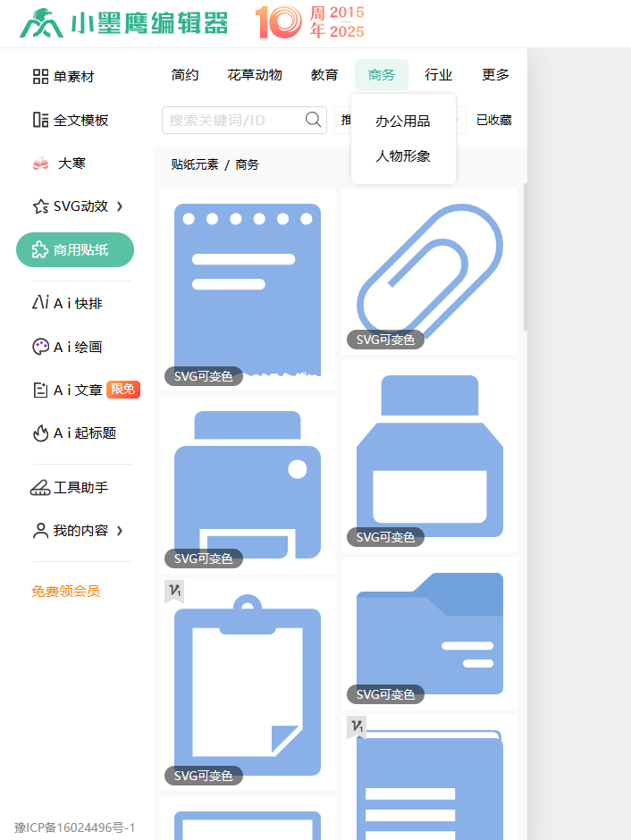
Task: Open Ai快排 tool
Action: 67,303
